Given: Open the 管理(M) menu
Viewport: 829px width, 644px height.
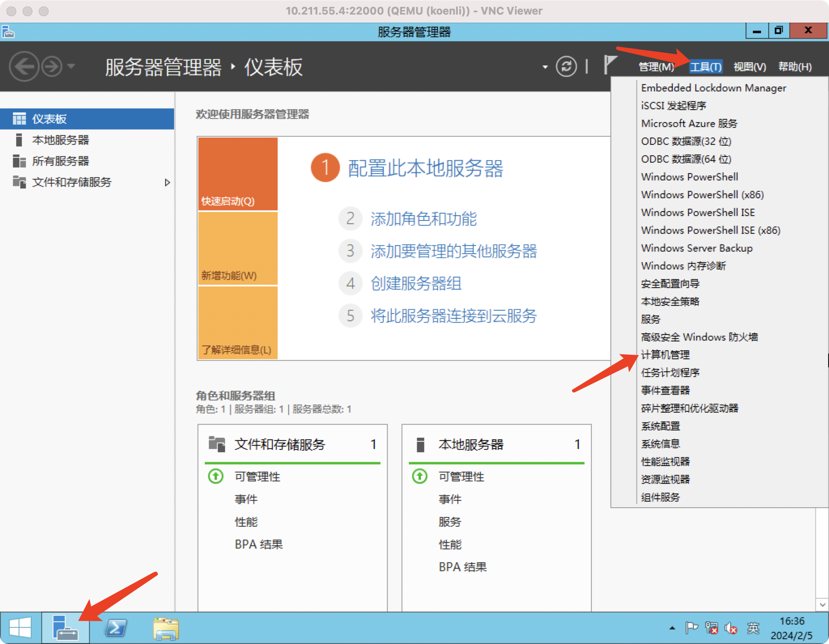Looking at the screenshot, I should 656,67.
